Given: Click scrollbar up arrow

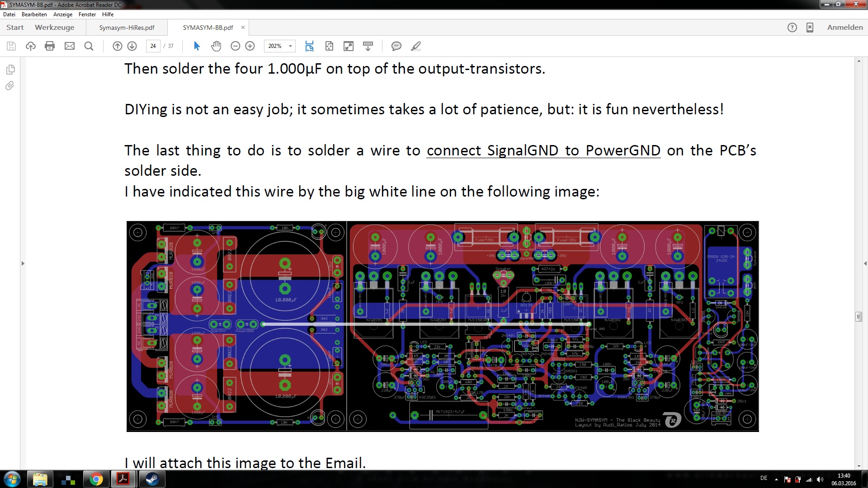Looking at the screenshot, I should pyautogui.click(x=859, y=61).
